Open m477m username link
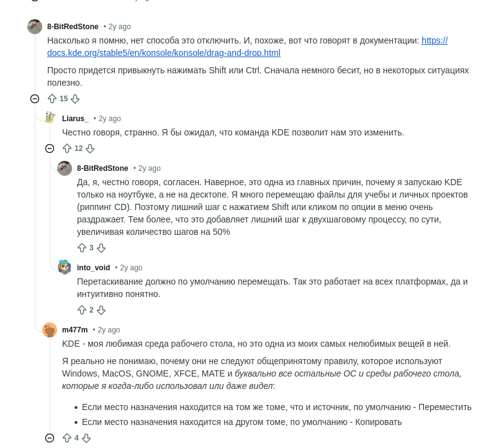Screen dimensions: 478x448 74,329
